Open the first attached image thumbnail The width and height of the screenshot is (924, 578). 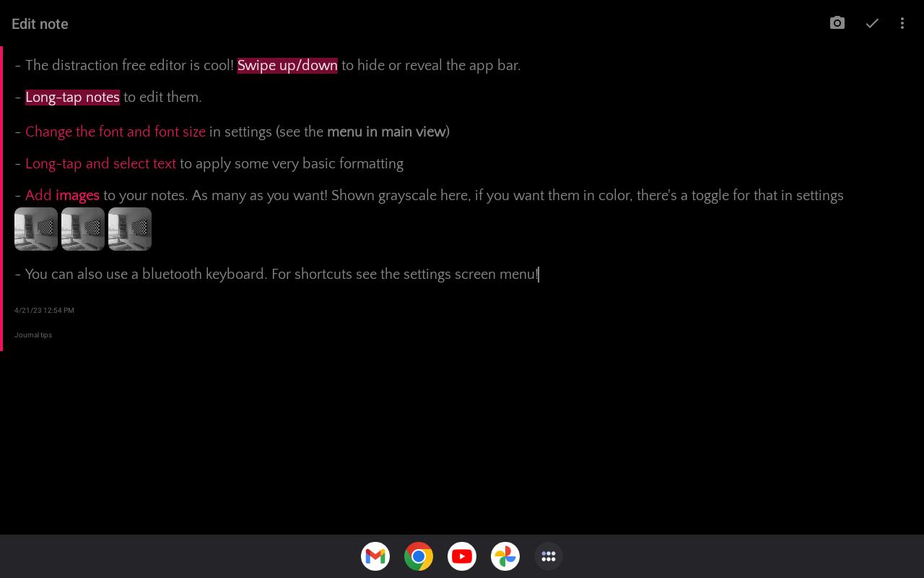(36, 229)
